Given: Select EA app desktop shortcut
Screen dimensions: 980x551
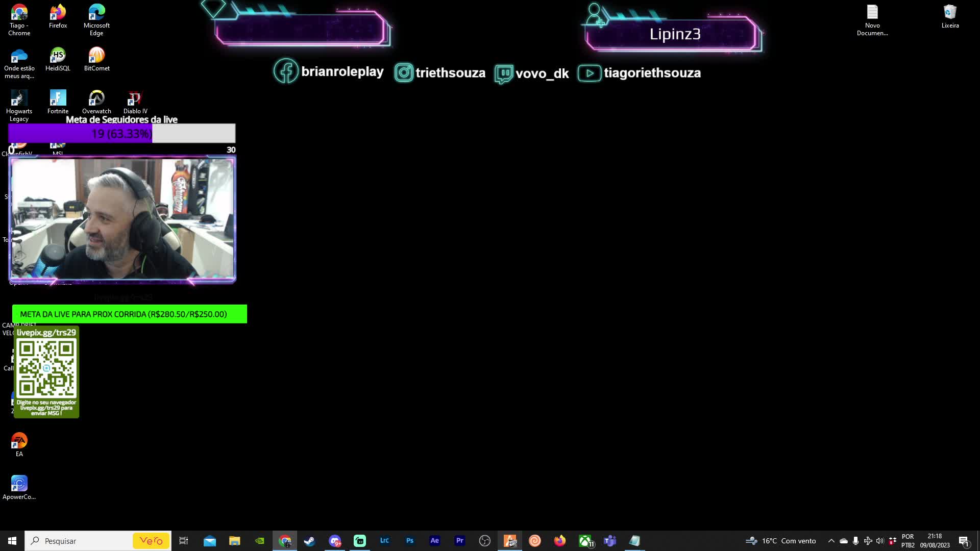Looking at the screenshot, I should pyautogui.click(x=19, y=444).
